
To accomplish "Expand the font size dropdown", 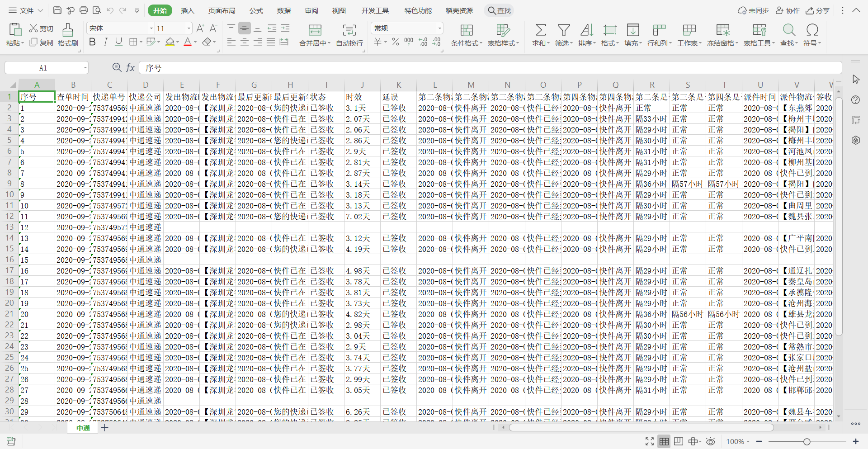I will (189, 28).
